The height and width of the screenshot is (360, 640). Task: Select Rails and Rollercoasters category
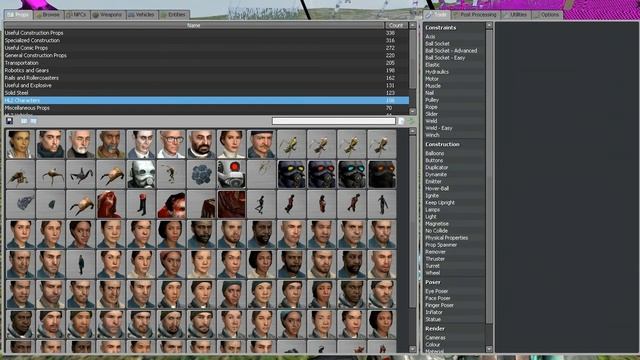point(206,78)
